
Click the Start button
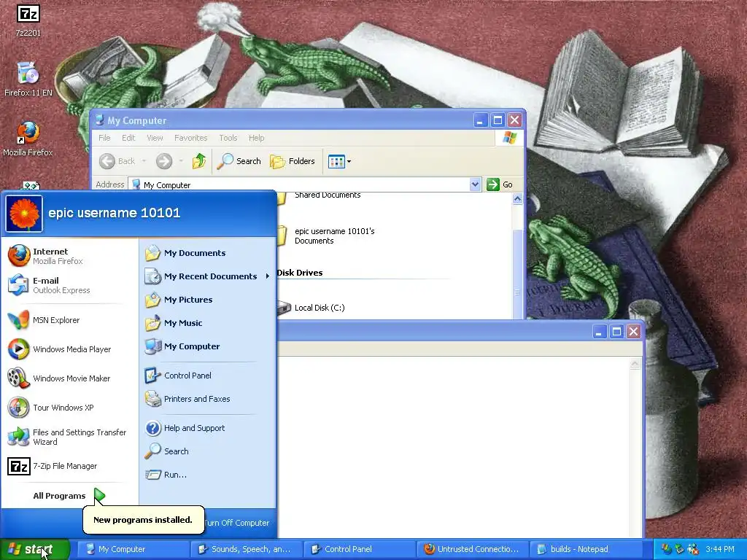point(34,549)
